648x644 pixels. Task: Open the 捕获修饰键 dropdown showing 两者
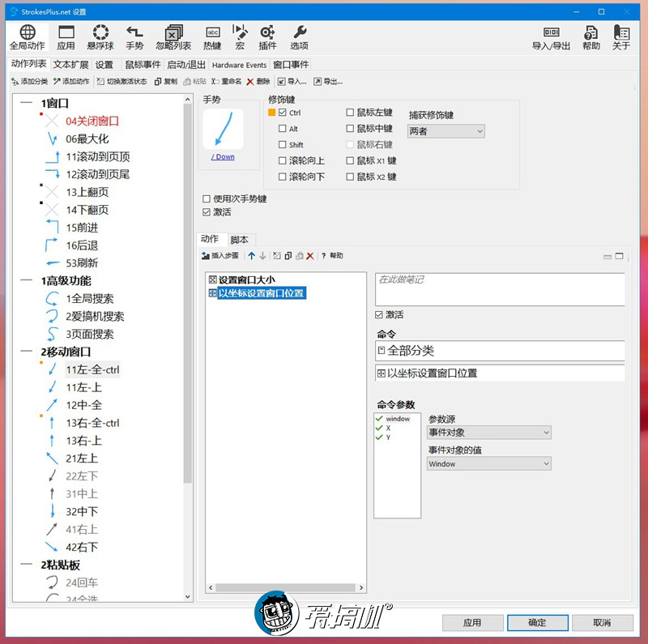[x=446, y=130]
